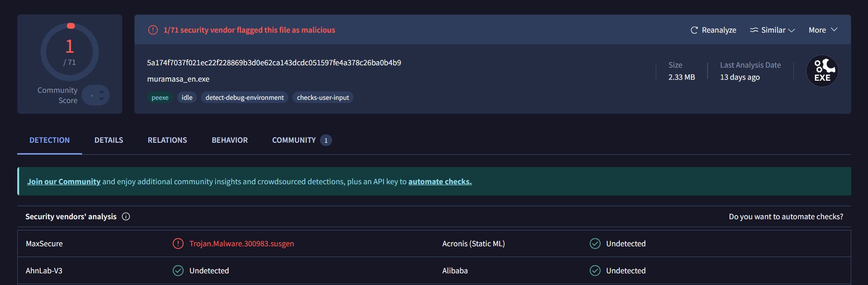The width and height of the screenshot is (868, 285).
Task: Click the 1/71 security vendor flagged message
Action: click(x=249, y=30)
